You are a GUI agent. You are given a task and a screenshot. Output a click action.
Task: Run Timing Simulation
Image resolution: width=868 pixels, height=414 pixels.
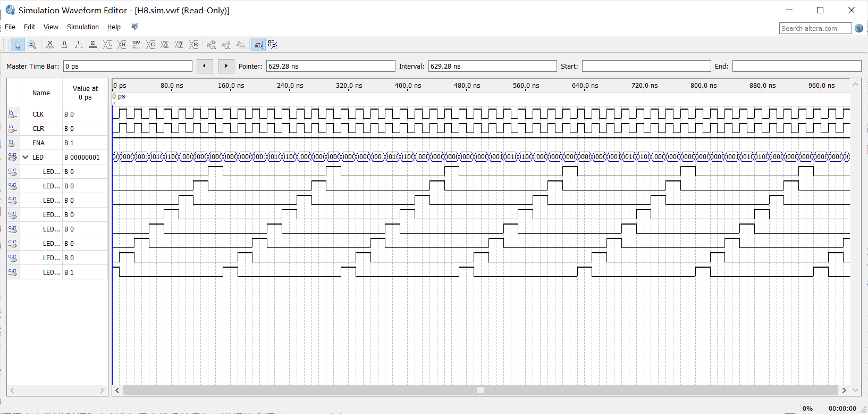coord(226,45)
